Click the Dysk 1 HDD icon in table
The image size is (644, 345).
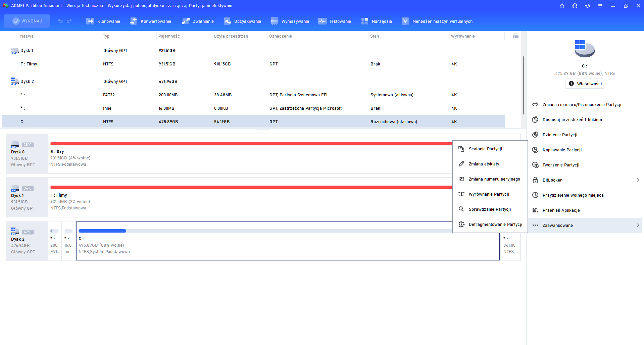[14, 51]
